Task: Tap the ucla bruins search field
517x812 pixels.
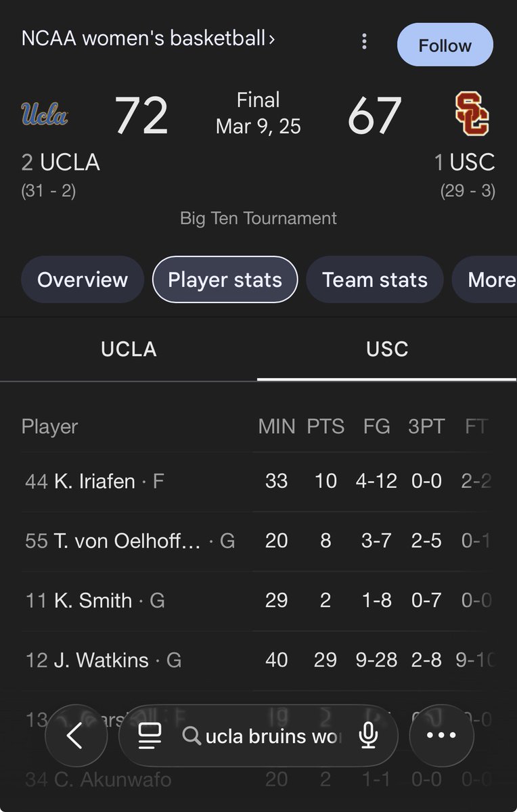Action: point(272,736)
